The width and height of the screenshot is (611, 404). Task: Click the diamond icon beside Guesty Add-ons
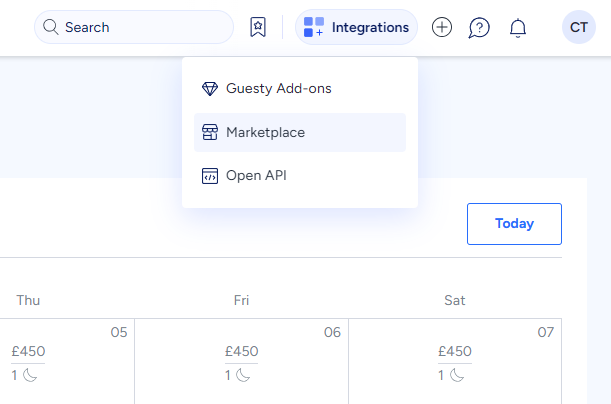click(210, 88)
